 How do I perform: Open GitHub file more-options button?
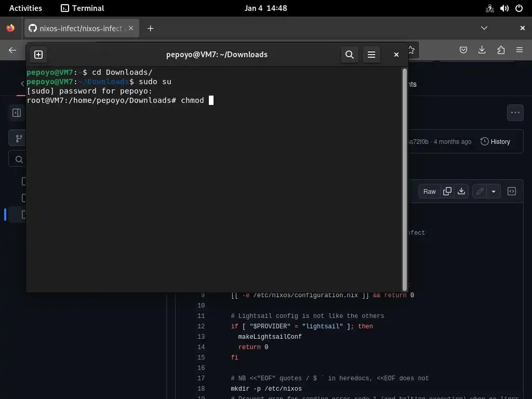(515, 113)
